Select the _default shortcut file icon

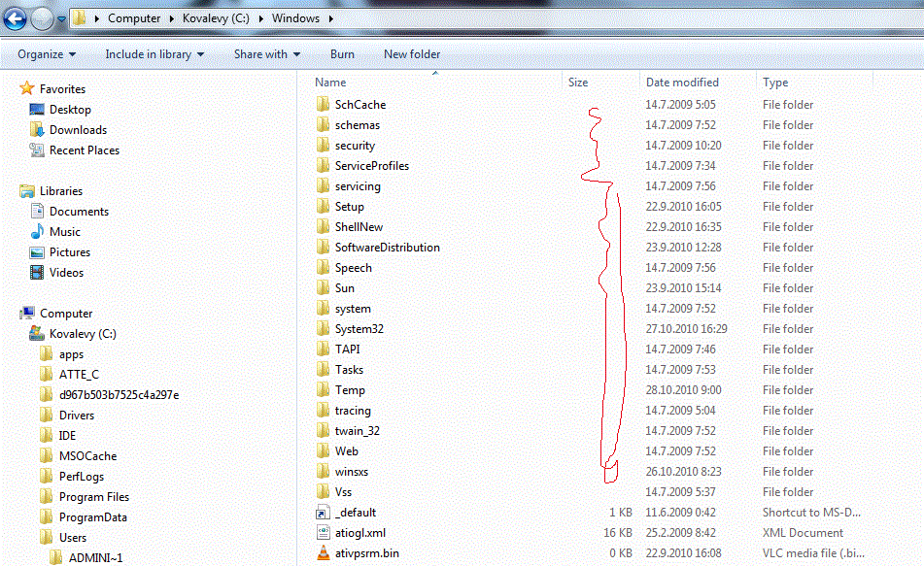coord(323,513)
